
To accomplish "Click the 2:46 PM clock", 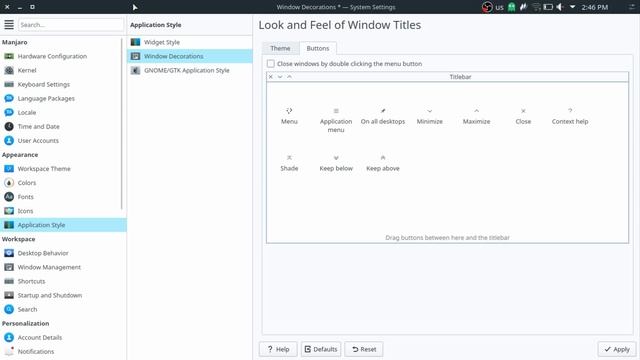I will 595,7.
